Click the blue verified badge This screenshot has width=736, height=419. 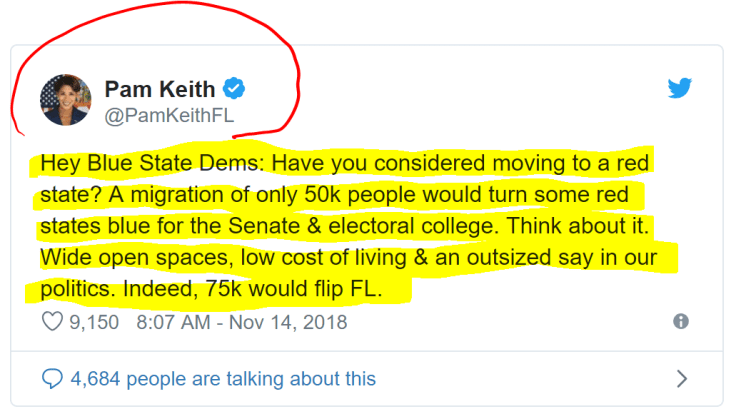(x=234, y=89)
